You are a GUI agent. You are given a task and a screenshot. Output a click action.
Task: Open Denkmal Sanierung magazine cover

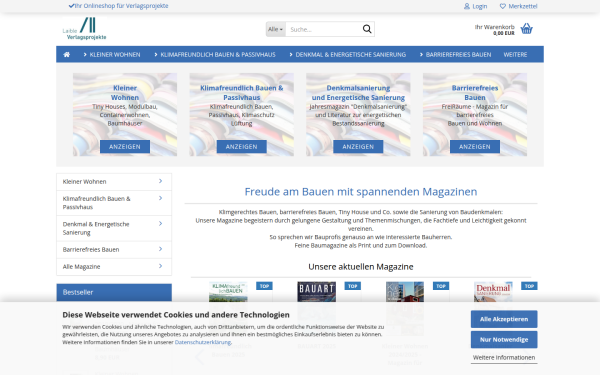coord(493,292)
